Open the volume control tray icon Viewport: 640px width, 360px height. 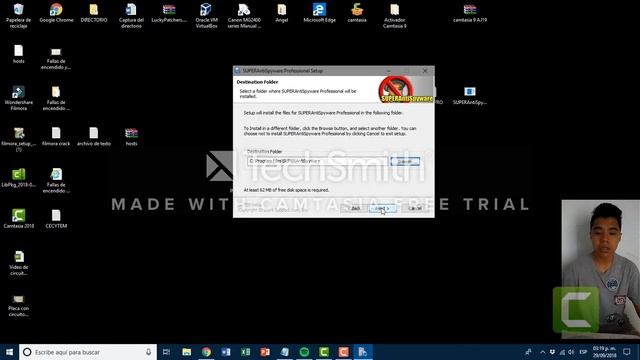[x=571, y=352]
